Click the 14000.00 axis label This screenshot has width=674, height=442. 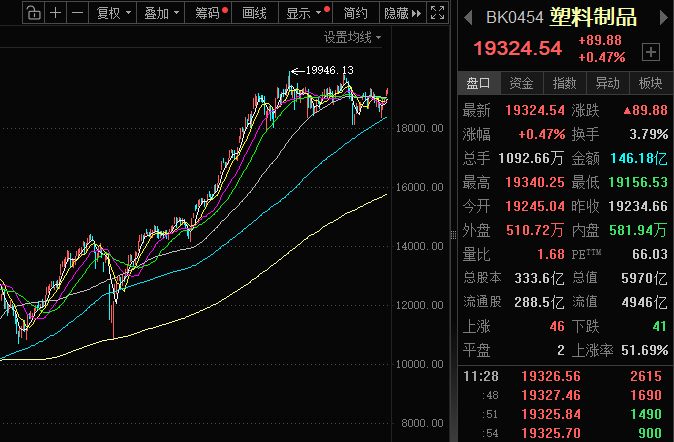tap(420, 246)
